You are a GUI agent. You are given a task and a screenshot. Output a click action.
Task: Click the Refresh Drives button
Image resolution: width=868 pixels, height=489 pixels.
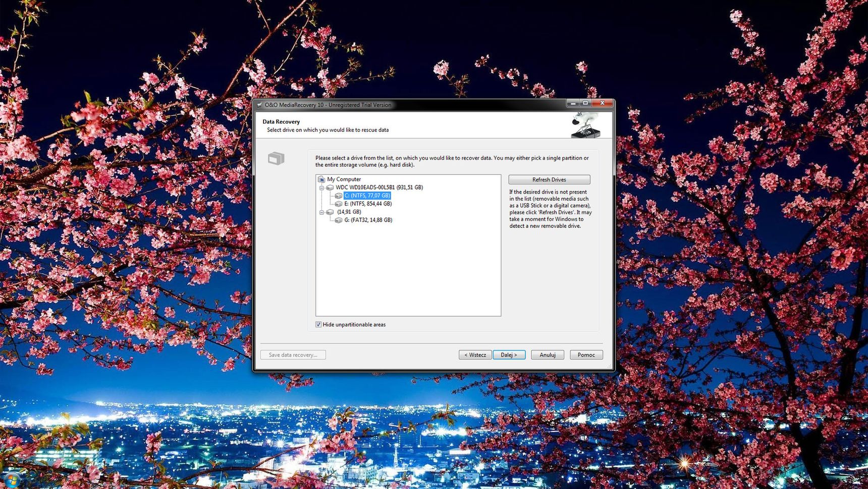click(x=549, y=180)
